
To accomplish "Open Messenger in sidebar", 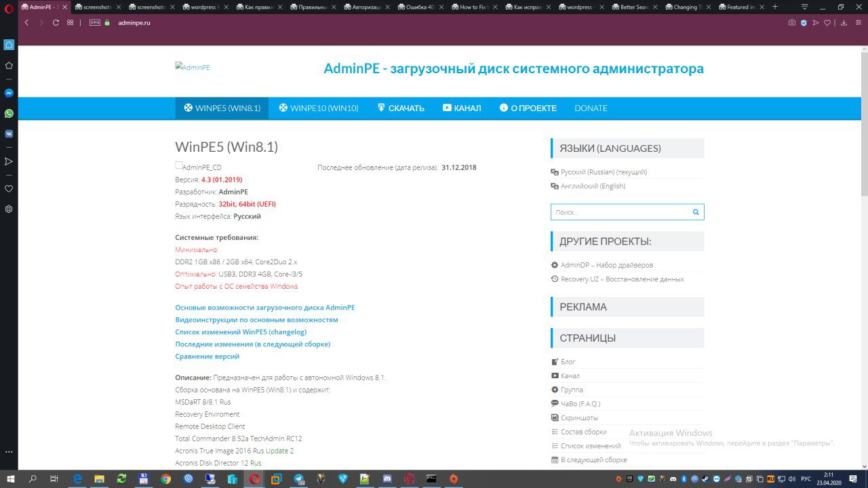I will coord(9,93).
